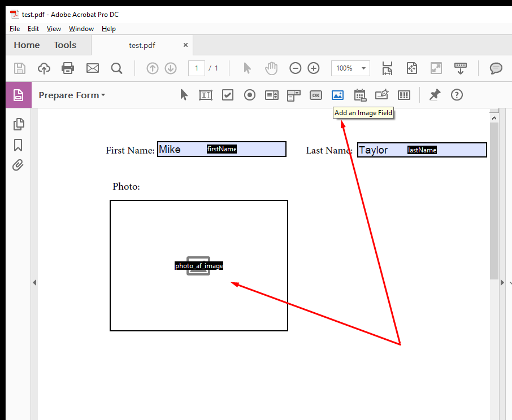Add a Dropdown list field tool

(293, 95)
